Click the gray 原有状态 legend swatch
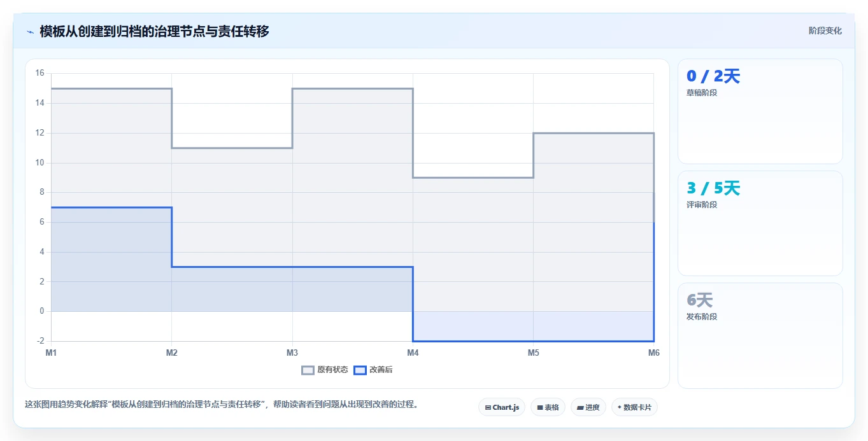868x441 pixels. pos(308,370)
